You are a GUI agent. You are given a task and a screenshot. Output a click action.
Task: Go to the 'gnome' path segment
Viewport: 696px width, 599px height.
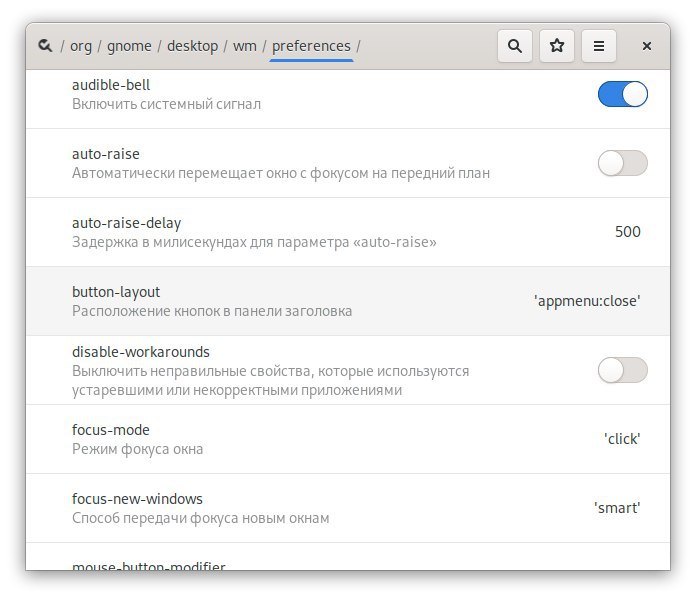click(x=129, y=46)
